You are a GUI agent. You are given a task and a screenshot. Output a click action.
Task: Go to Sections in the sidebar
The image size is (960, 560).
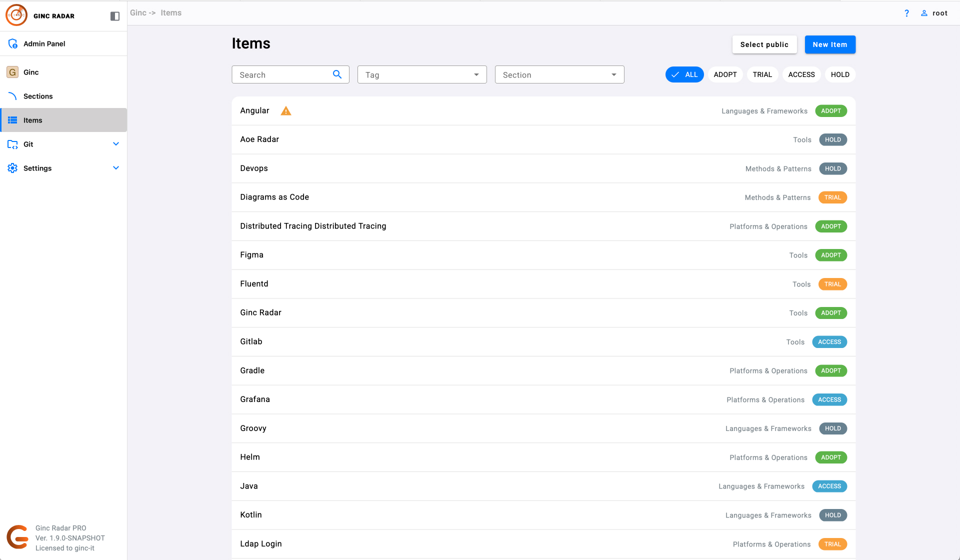point(63,96)
